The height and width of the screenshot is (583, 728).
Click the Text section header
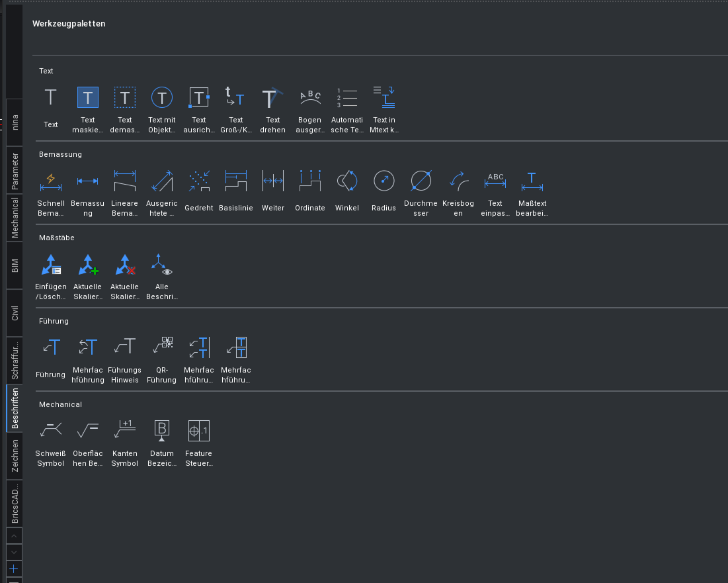(x=46, y=71)
